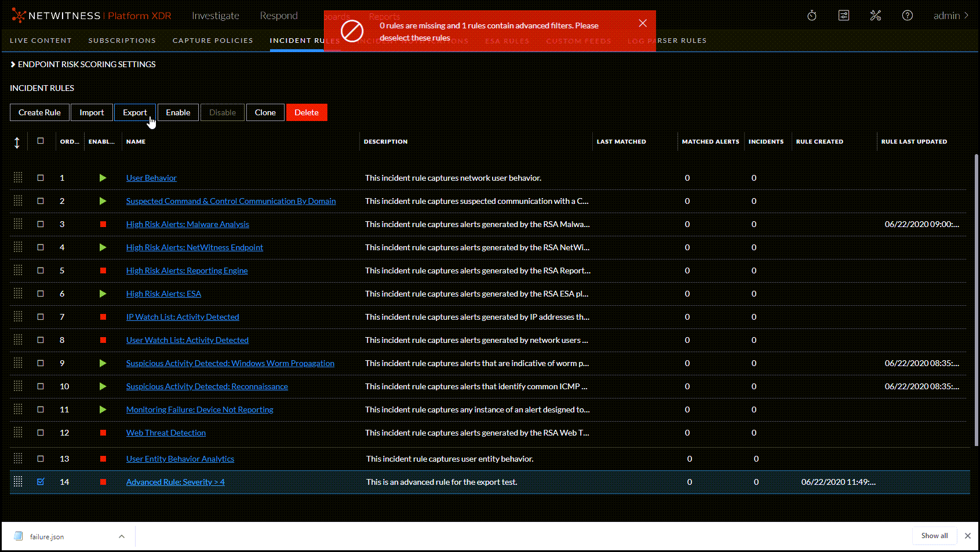
Task: Open the Investigate menu
Action: pyautogui.click(x=216, y=16)
